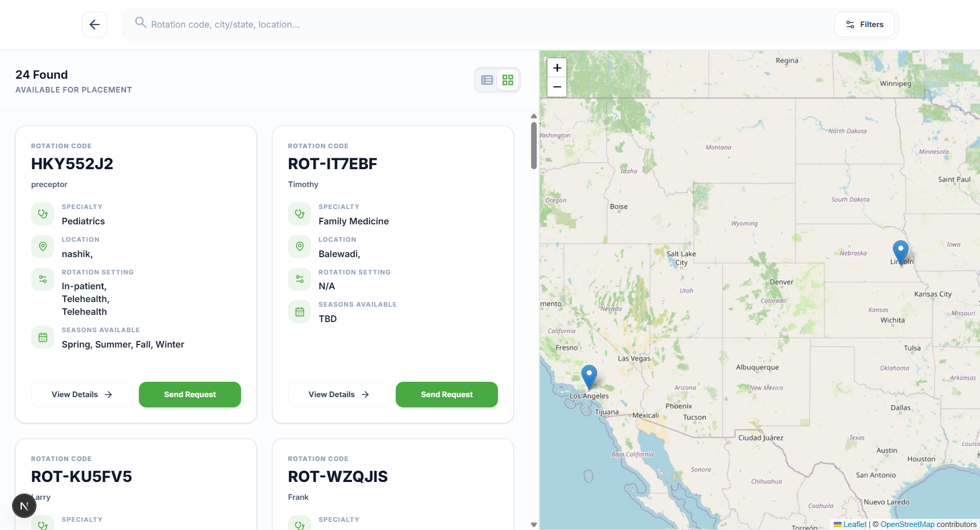Click the Pediatrics specialty text
Viewport: 980px width, 530px height.
(83, 221)
